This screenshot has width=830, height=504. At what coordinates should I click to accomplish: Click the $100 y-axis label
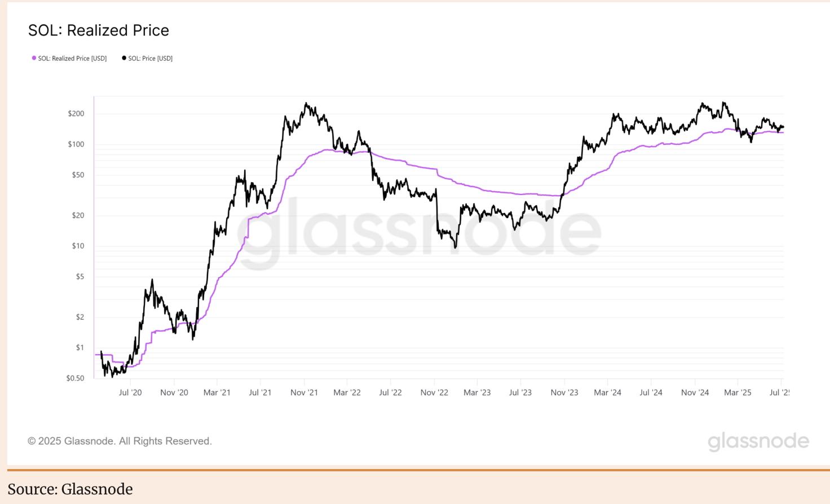click(x=76, y=144)
